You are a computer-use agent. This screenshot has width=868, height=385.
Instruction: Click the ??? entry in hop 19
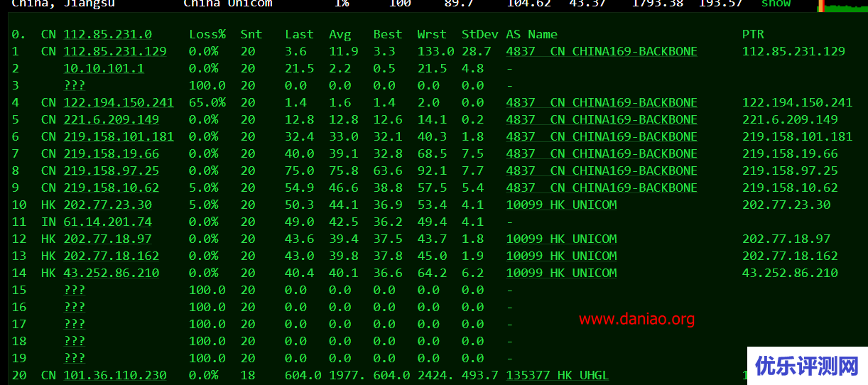click(x=74, y=358)
